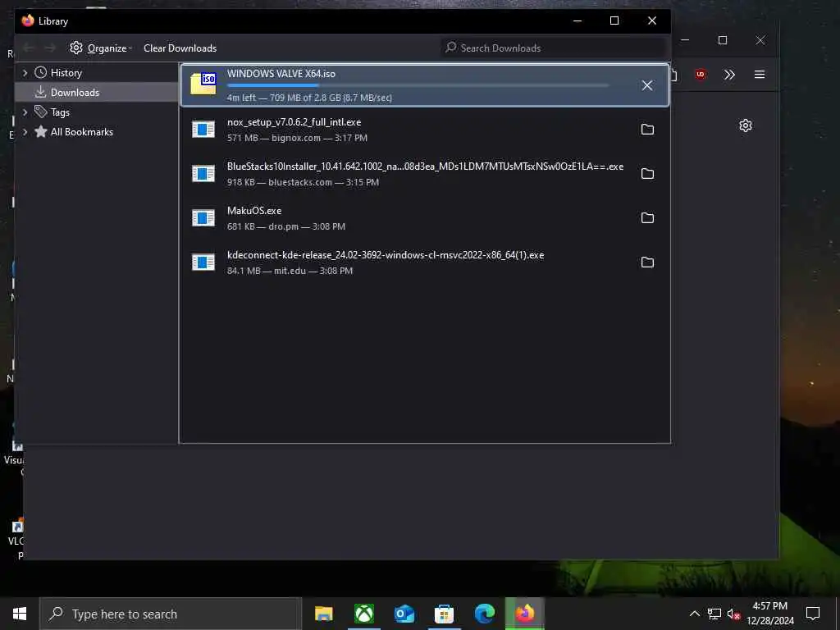Click the taskbar search box
The image size is (840, 630).
171,614
